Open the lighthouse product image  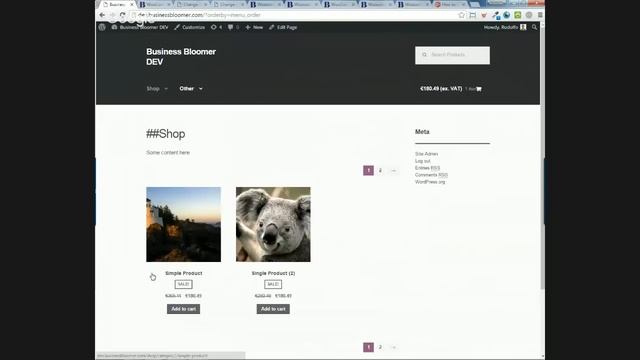[x=184, y=224]
